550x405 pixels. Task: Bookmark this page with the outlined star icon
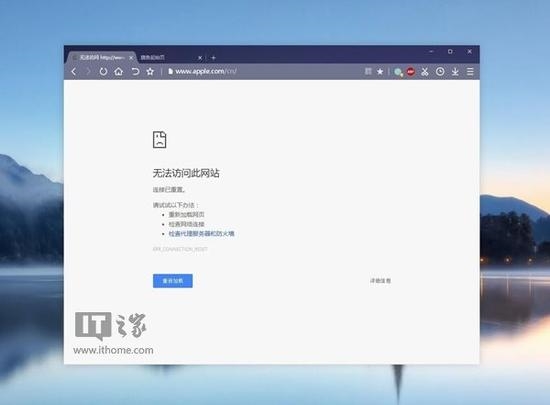[x=150, y=72]
